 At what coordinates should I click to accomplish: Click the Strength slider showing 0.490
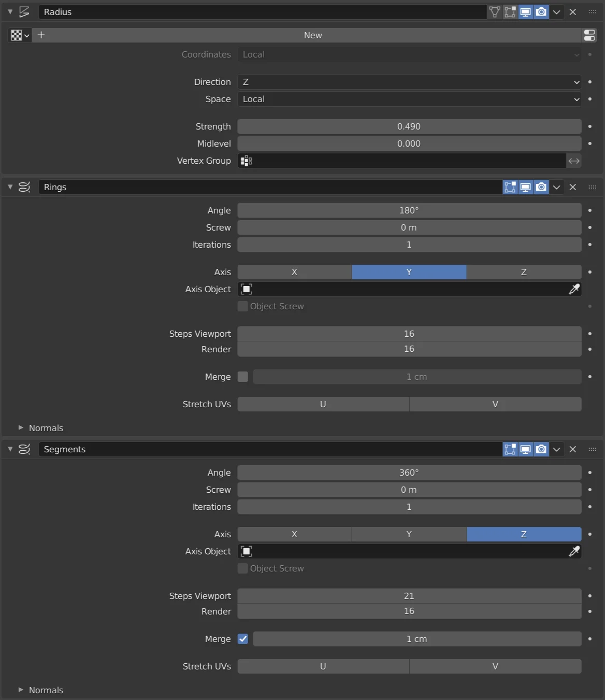[409, 126]
